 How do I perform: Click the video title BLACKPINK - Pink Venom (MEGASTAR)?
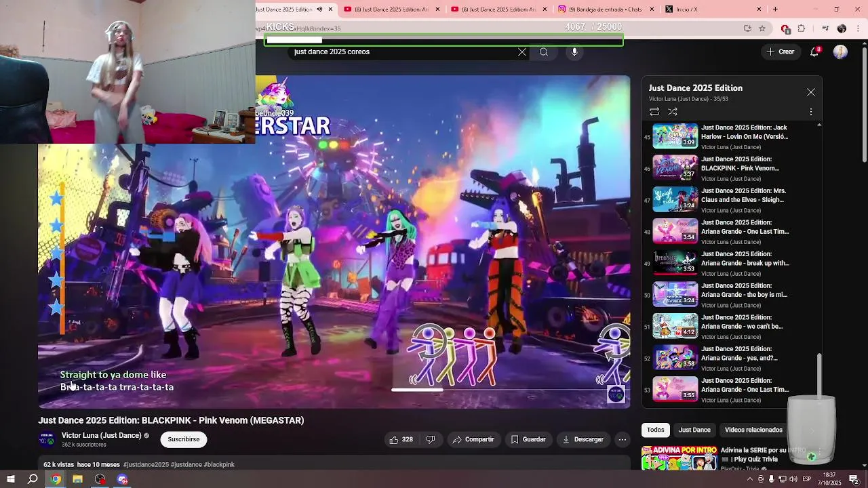point(171,420)
